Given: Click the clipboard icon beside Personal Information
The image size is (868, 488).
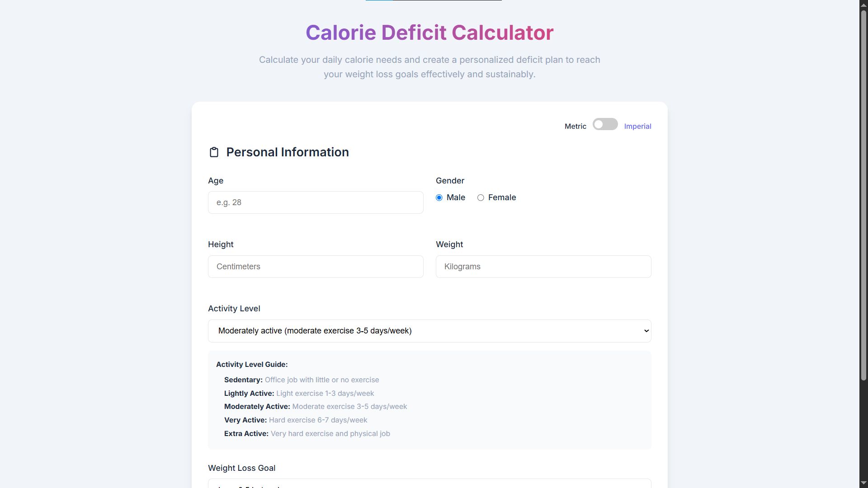Looking at the screenshot, I should 214,152.
